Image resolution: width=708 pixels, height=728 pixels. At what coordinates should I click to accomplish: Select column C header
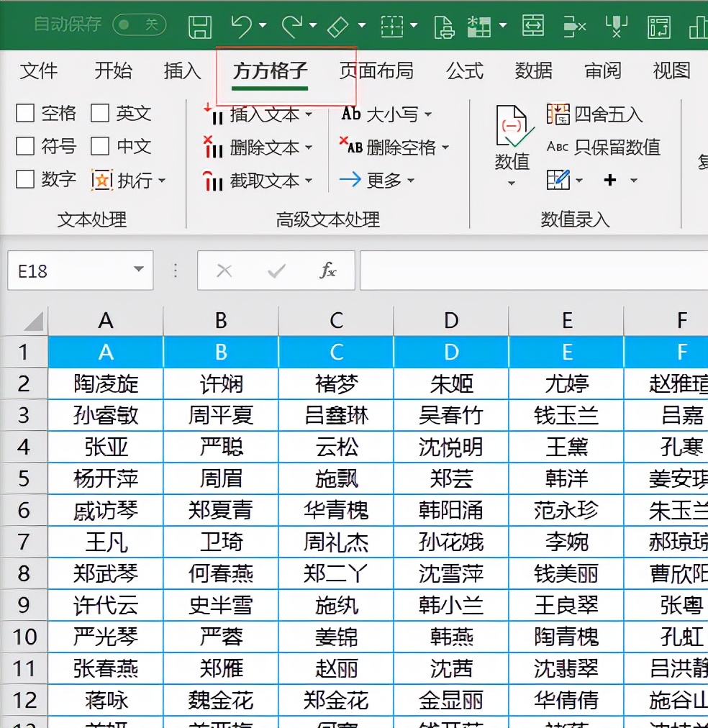336,321
